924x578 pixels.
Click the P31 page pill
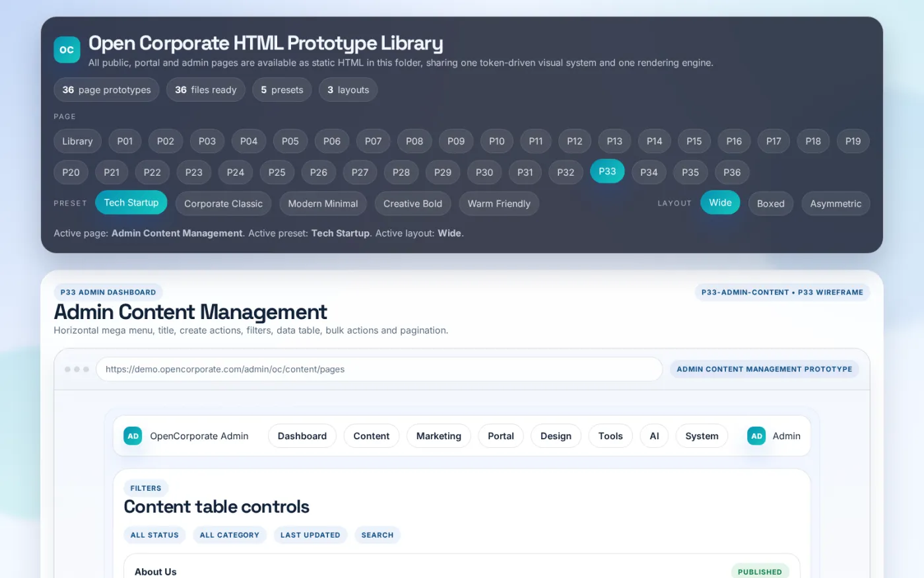tap(525, 172)
